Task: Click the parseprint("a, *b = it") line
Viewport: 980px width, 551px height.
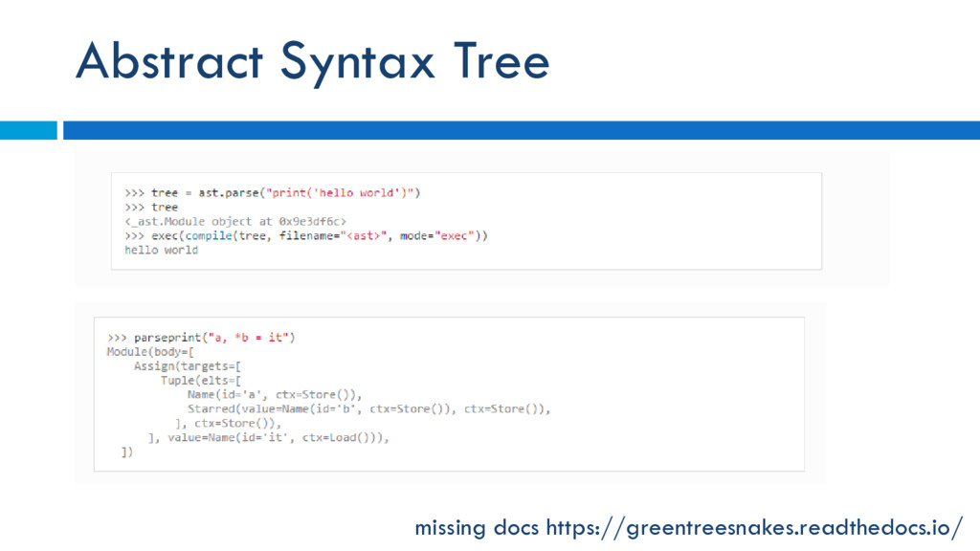Action: coord(201,338)
